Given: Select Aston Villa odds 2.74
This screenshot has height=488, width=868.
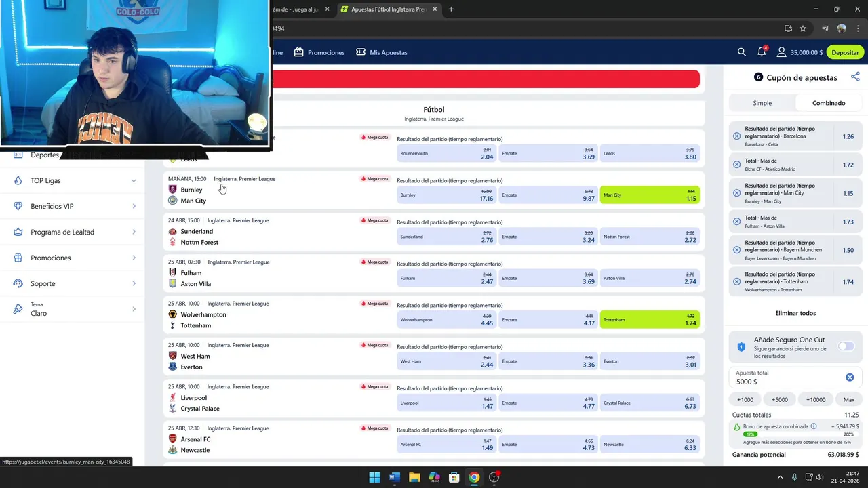Looking at the screenshot, I should coord(650,278).
